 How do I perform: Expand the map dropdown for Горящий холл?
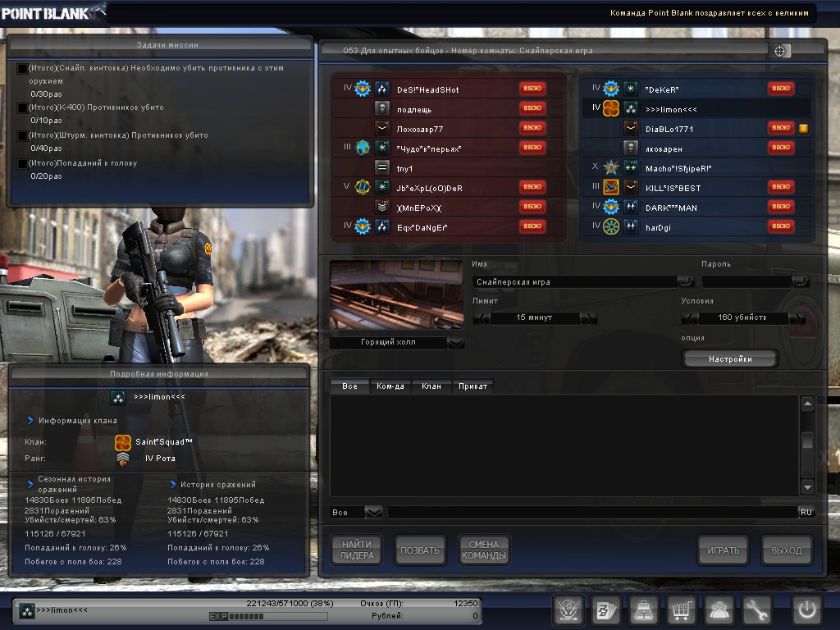(455, 343)
